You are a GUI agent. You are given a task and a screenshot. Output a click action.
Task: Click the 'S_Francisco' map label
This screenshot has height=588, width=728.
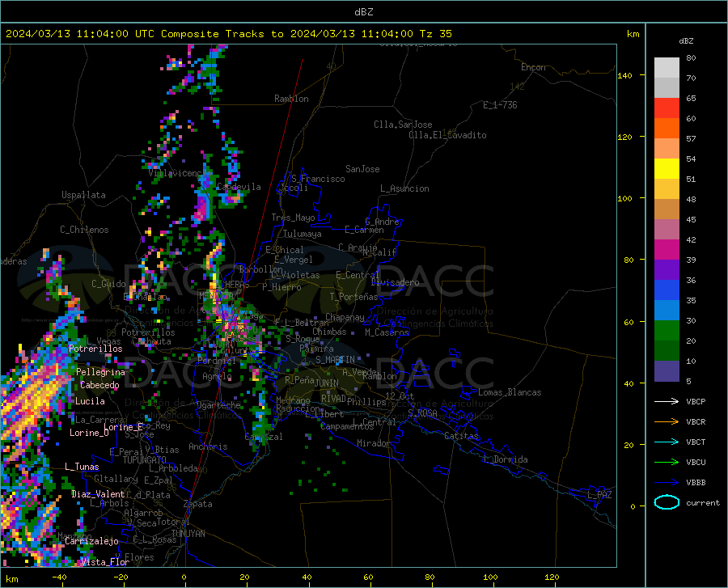pyautogui.click(x=318, y=179)
